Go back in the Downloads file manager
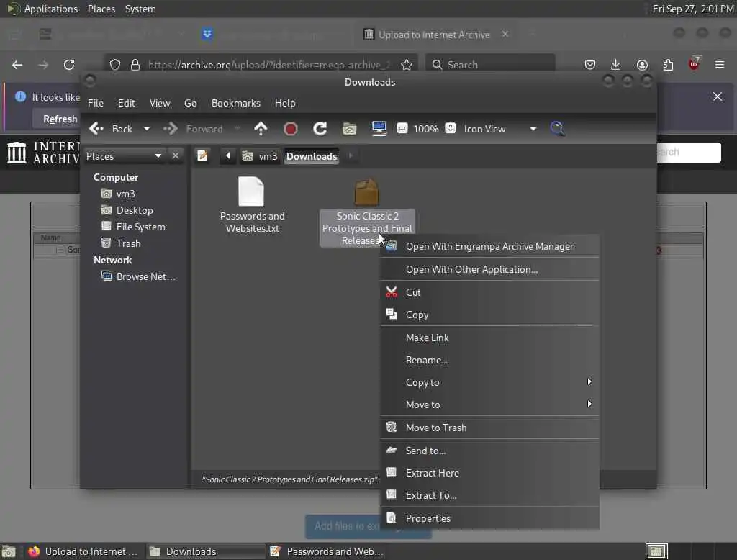The image size is (737, 560). pyautogui.click(x=111, y=129)
